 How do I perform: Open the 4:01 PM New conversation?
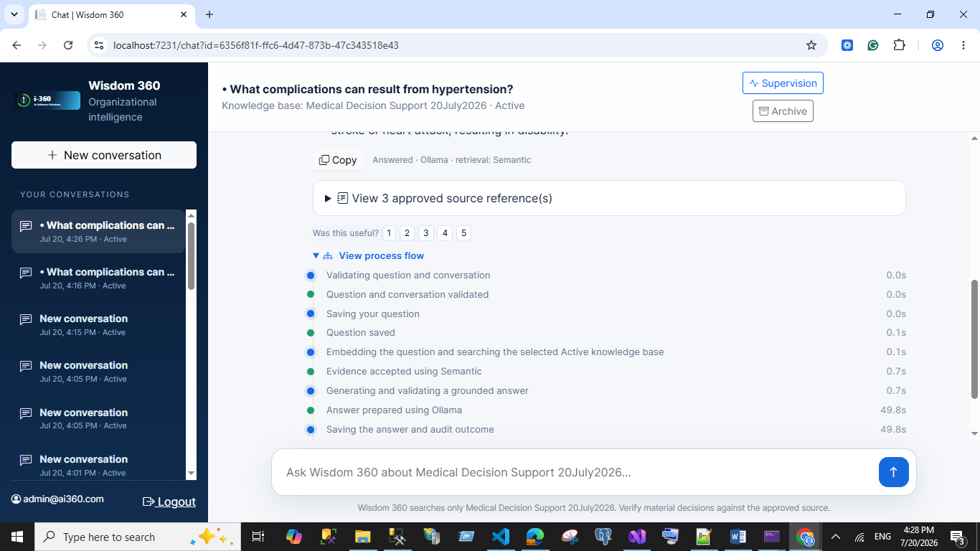(98, 465)
